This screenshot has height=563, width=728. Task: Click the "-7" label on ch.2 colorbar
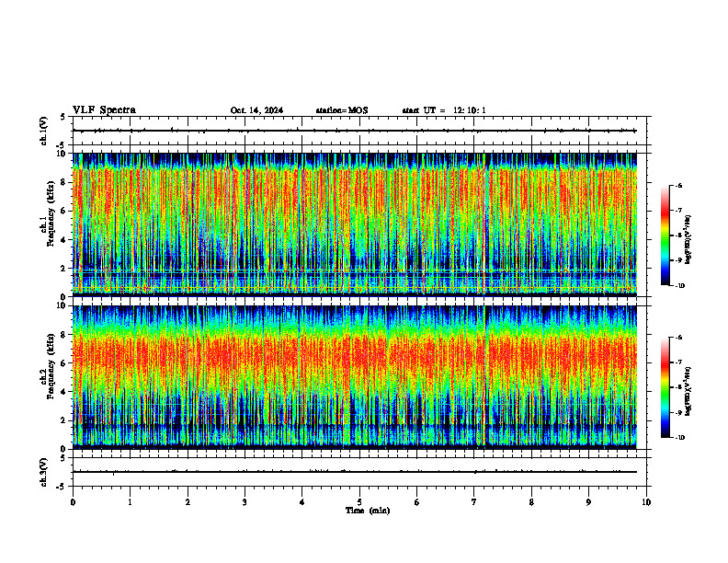click(678, 362)
